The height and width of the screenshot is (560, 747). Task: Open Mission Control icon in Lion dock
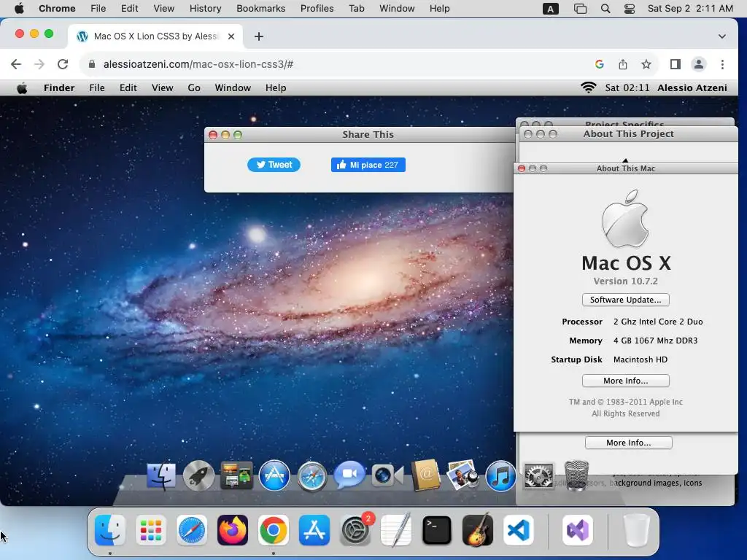click(x=237, y=475)
